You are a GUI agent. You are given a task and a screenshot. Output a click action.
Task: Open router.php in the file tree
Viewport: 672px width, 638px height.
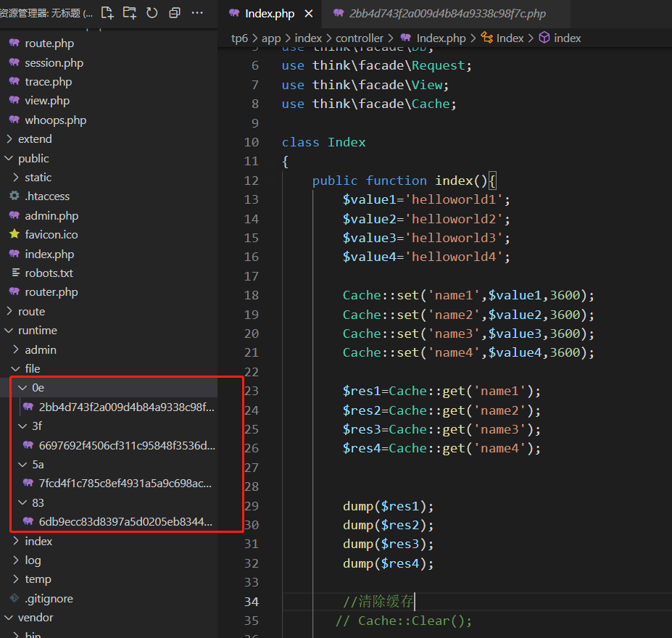point(51,292)
